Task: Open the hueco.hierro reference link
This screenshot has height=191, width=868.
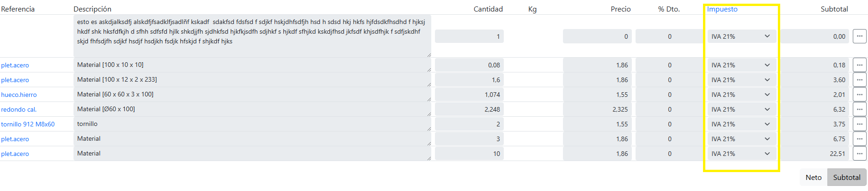Action: [x=19, y=95]
